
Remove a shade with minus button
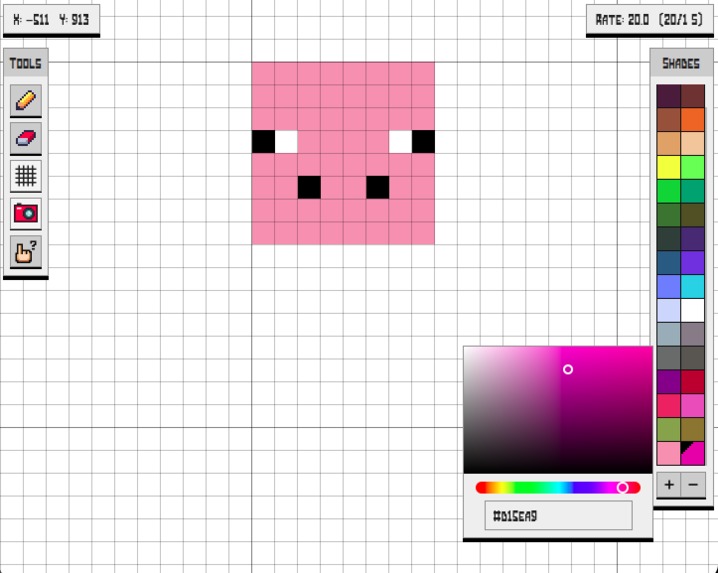pos(693,484)
